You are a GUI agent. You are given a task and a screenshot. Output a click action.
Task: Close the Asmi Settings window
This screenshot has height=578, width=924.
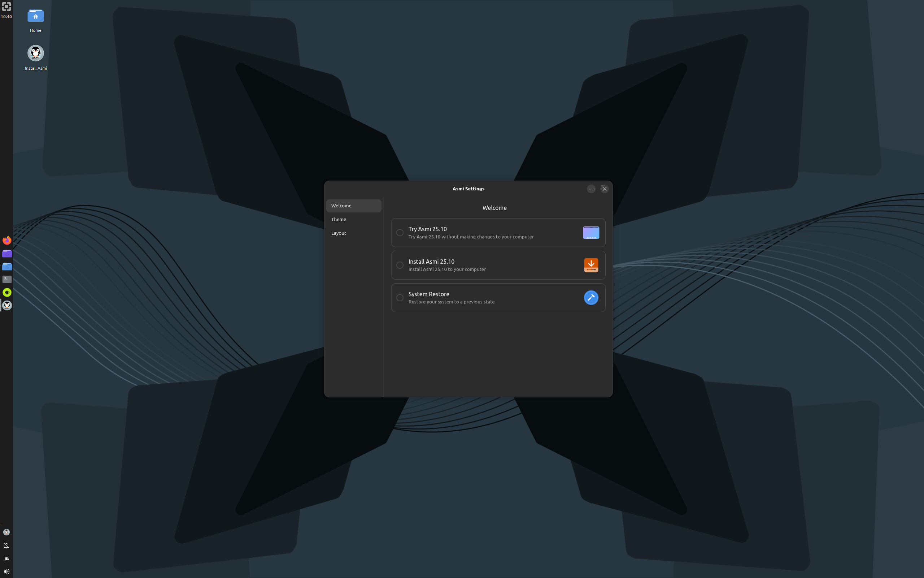(605, 189)
